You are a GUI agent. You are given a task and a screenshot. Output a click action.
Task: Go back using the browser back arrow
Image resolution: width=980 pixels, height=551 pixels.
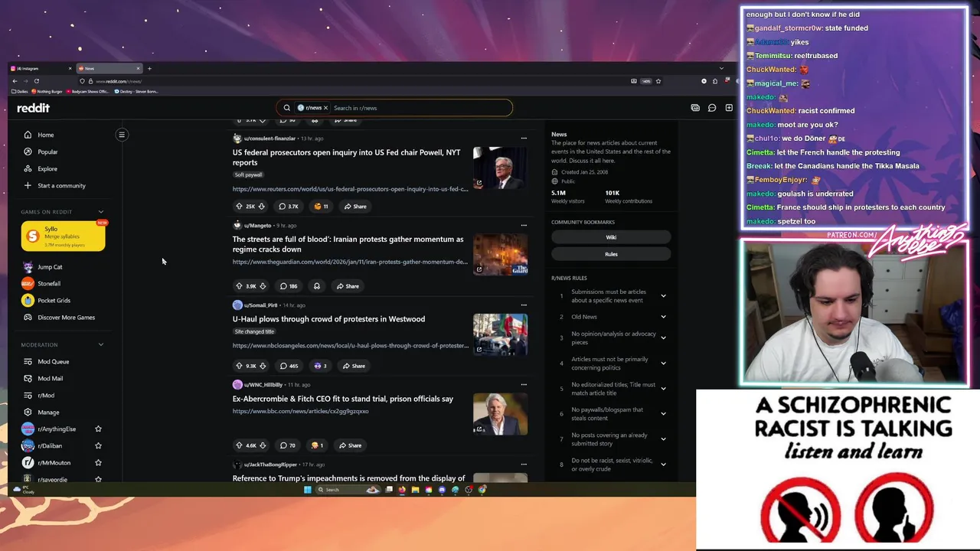[15, 81]
